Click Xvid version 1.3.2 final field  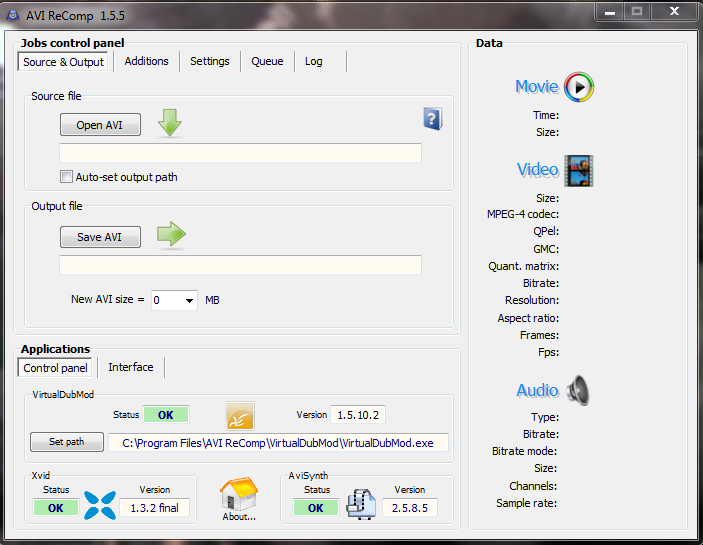[154, 508]
